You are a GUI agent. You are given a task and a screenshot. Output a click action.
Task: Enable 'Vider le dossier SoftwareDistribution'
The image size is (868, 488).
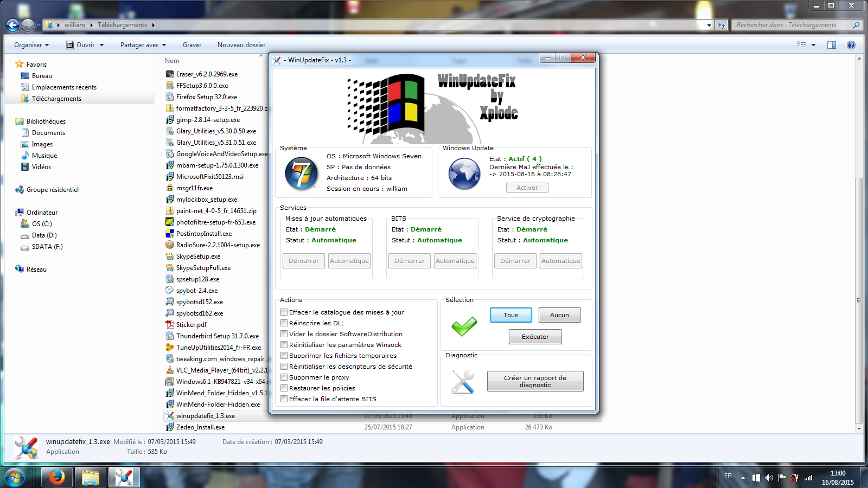pyautogui.click(x=284, y=334)
